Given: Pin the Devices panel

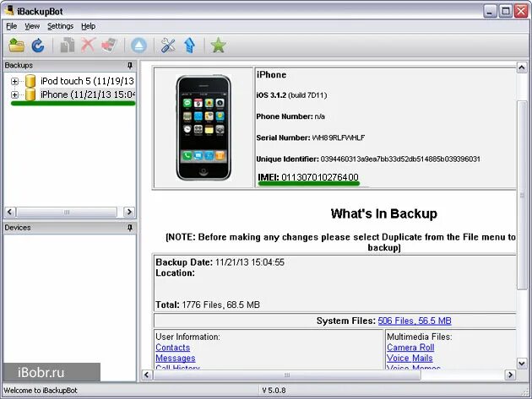Looking at the screenshot, I should coord(130,228).
